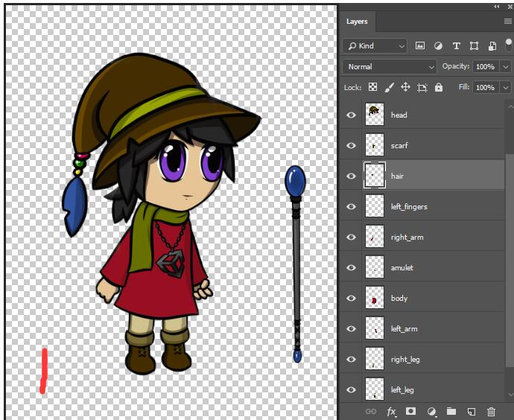This screenshot has height=420, width=514.
Task: Create new fill or adjustment layer
Action: click(432, 412)
